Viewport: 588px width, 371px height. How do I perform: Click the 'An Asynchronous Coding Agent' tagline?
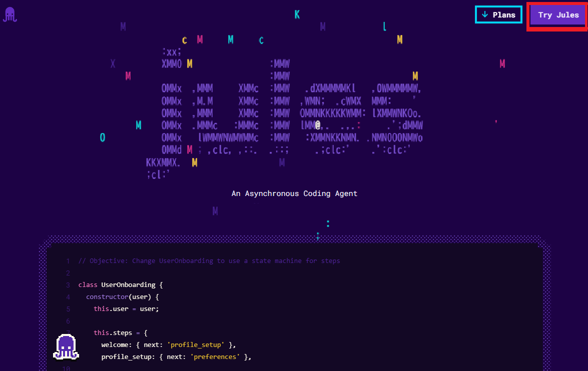(294, 193)
